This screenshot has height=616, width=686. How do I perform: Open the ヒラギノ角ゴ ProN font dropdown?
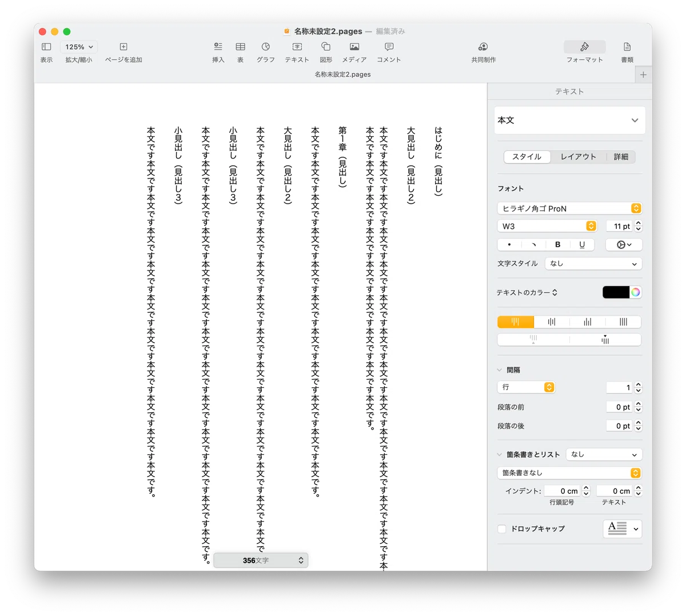click(569, 208)
